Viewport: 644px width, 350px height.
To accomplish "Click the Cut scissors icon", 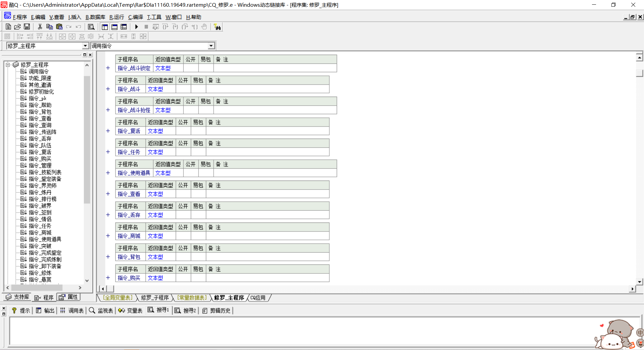I will click(x=40, y=27).
